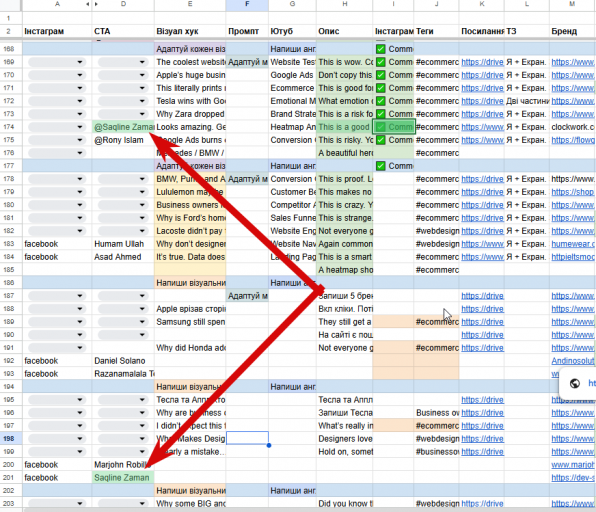Click the 'Візуал хук' header cell

(x=190, y=31)
